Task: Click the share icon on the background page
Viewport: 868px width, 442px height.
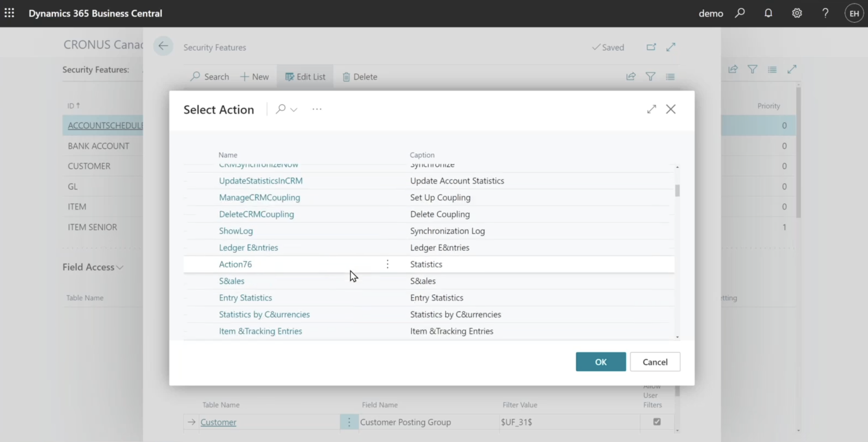Action: coord(733,69)
